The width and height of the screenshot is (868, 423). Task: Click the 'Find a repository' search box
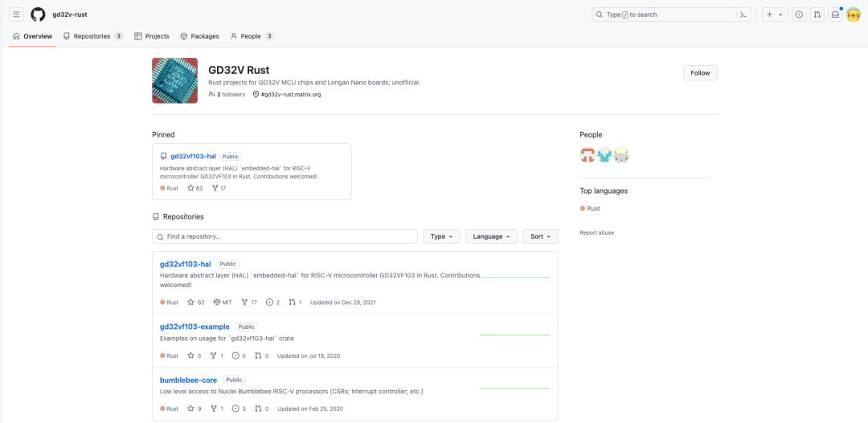[x=285, y=236]
